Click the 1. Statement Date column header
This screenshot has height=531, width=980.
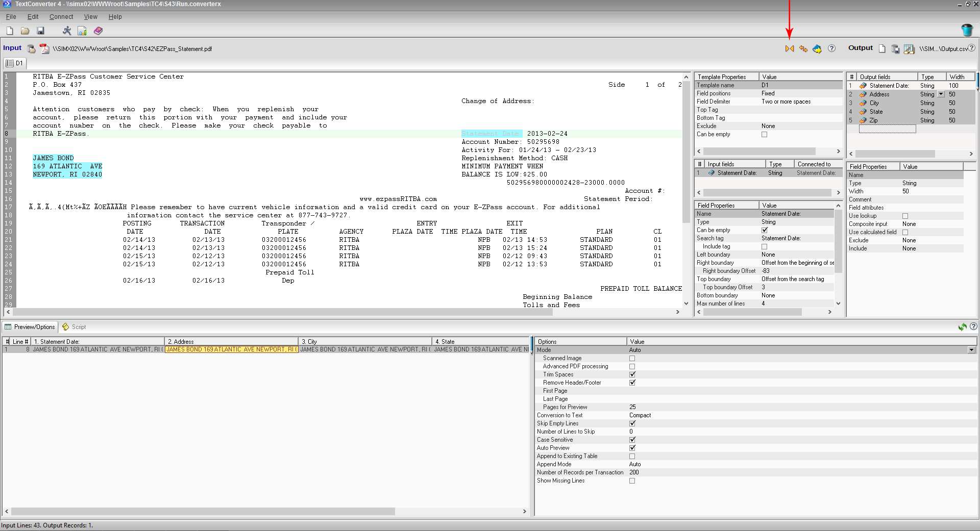tap(97, 341)
